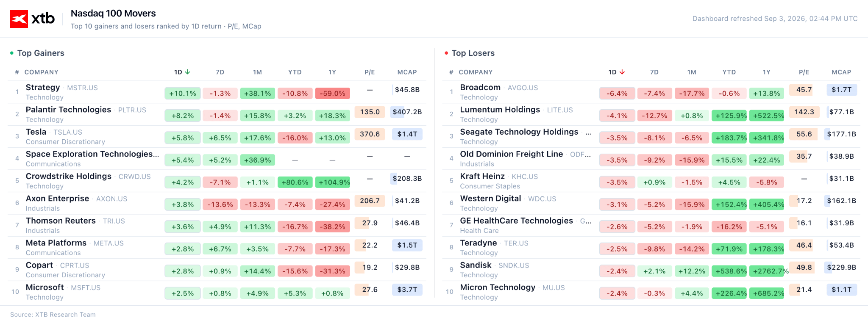Click the red dot next to Top Losers

pyautogui.click(x=446, y=53)
